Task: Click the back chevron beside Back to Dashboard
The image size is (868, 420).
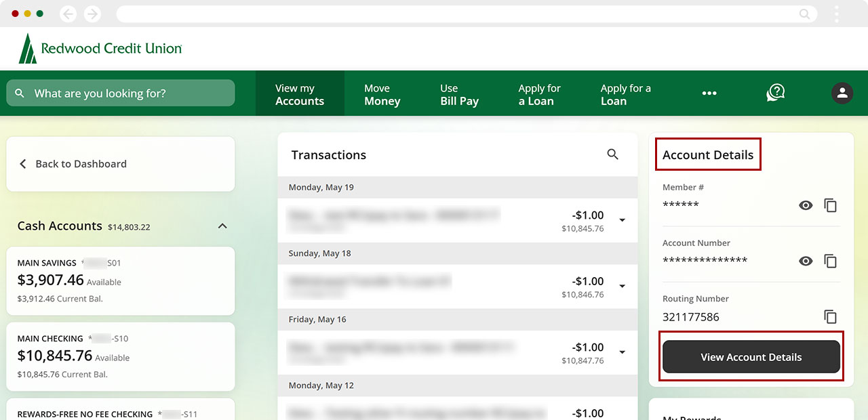Action: (23, 164)
